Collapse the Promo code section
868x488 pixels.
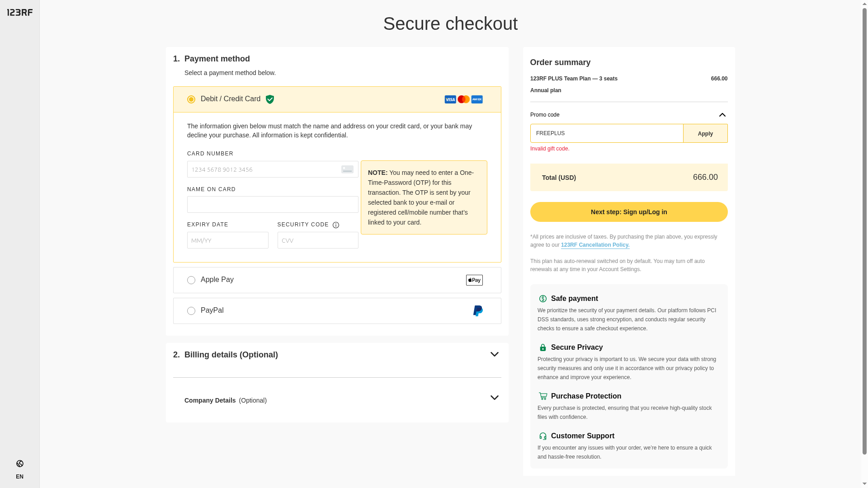tap(722, 115)
